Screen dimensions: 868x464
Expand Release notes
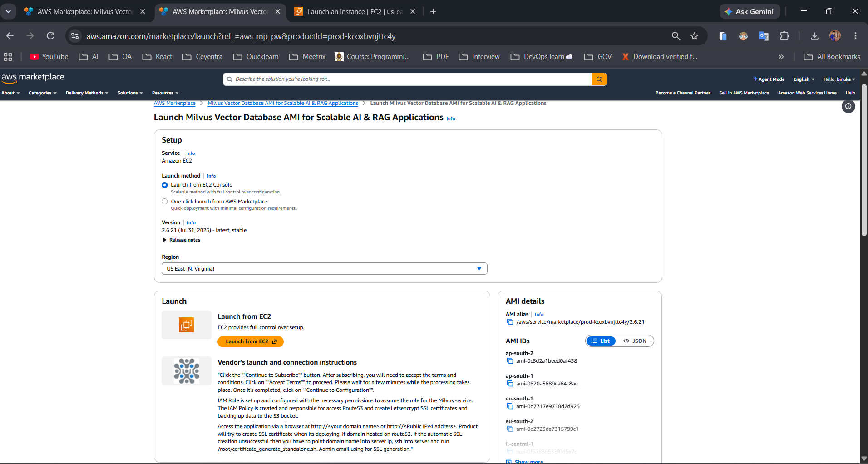[181, 240]
